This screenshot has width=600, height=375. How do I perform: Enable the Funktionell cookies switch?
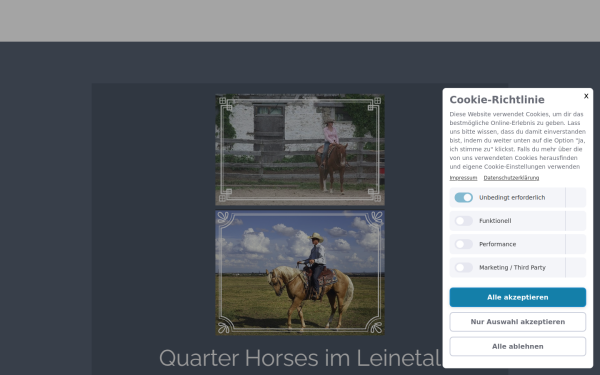point(463,221)
